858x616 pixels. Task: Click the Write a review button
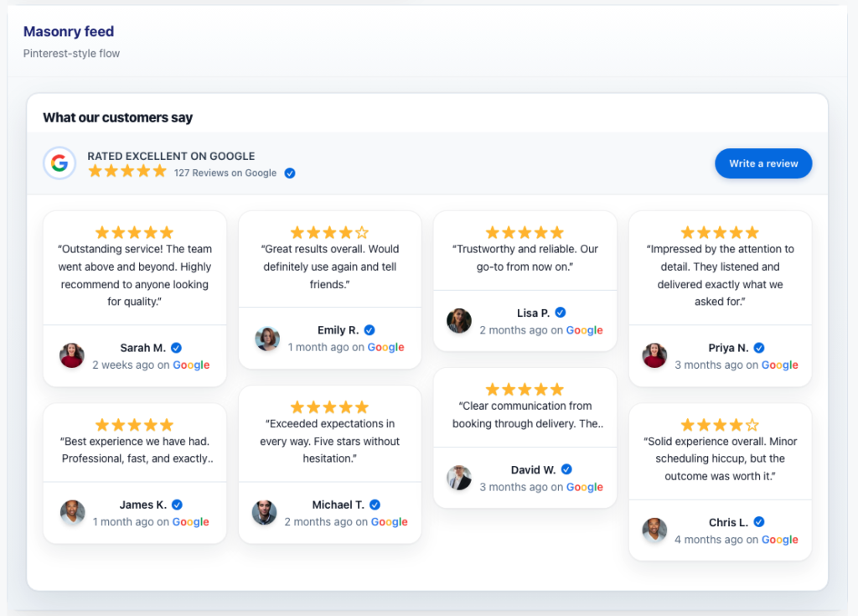[x=763, y=163]
